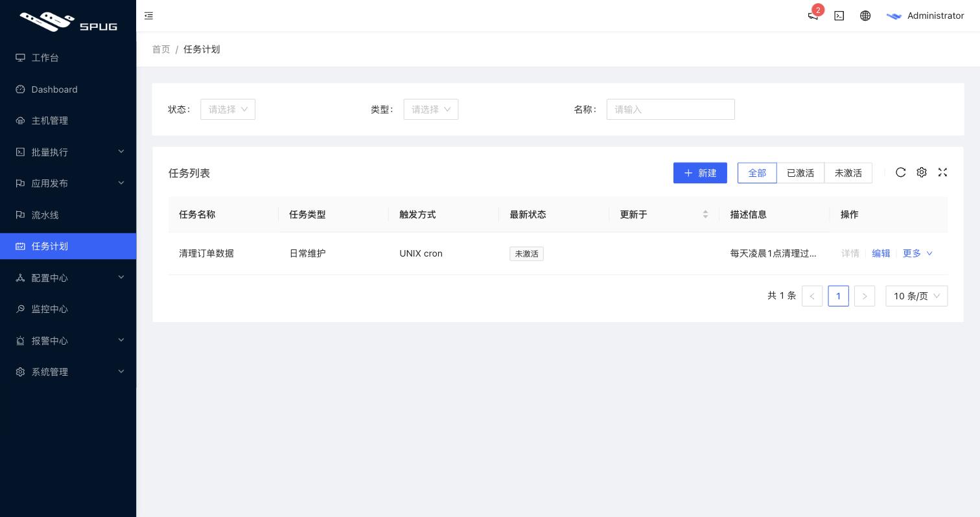Image resolution: width=980 pixels, height=517 pixels.
Task: Refresh the task list table
Action: click(x=900, y=172)
